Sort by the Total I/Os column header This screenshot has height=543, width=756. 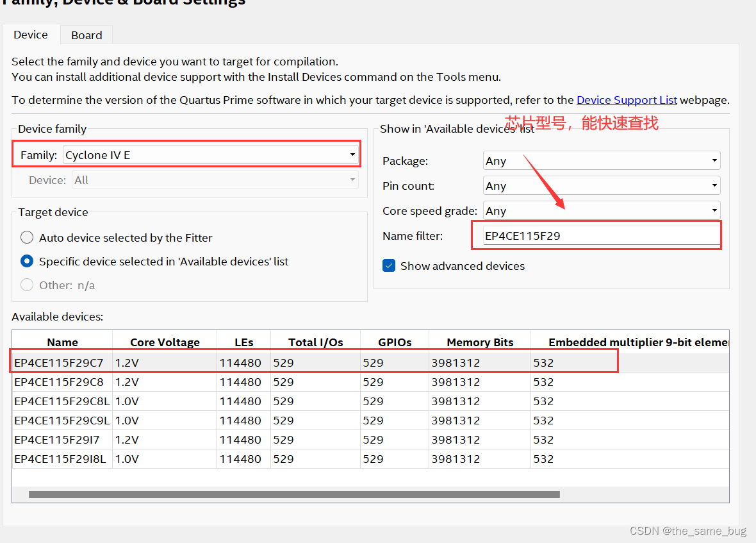tap(315, 342)
